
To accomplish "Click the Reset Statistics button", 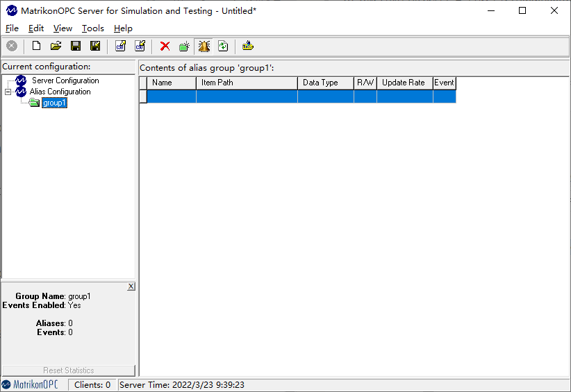I will pyautogui.click(x=69, y=370).
